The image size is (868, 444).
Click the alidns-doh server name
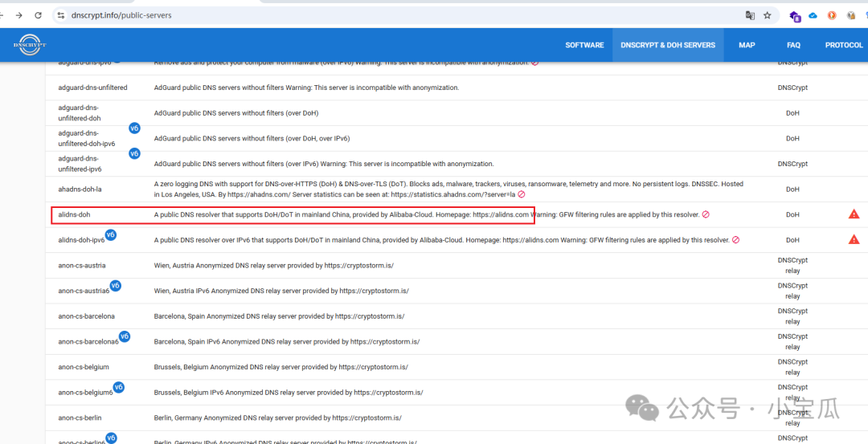click(x=74, y=214)
